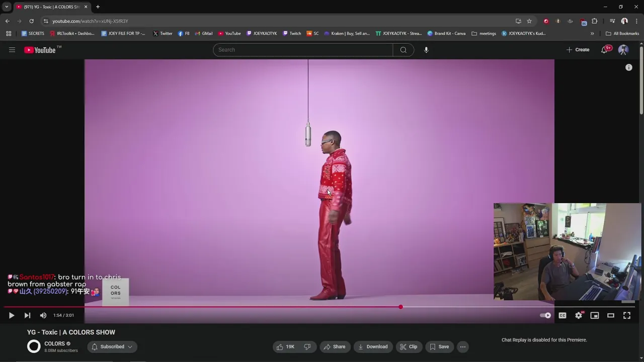644x362 pixels.
Task: Search with voice microphone
Action: (426, 50)
